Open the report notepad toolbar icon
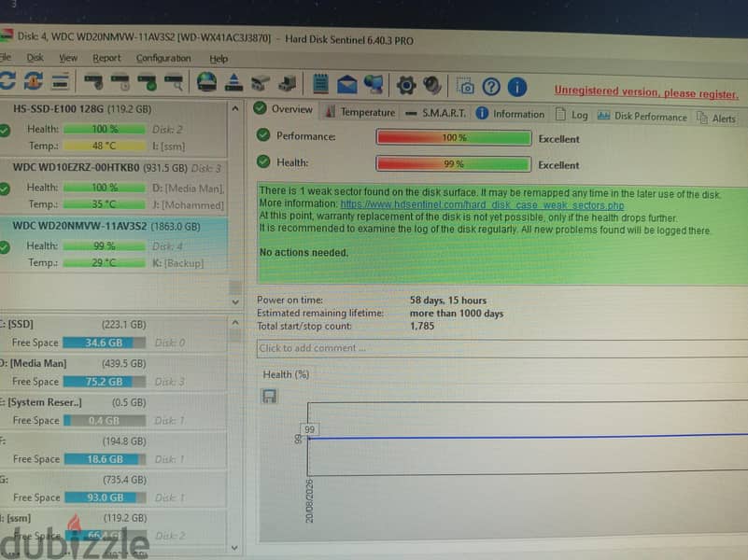Viewport: 748px width, 560px height. coord(320,84)
